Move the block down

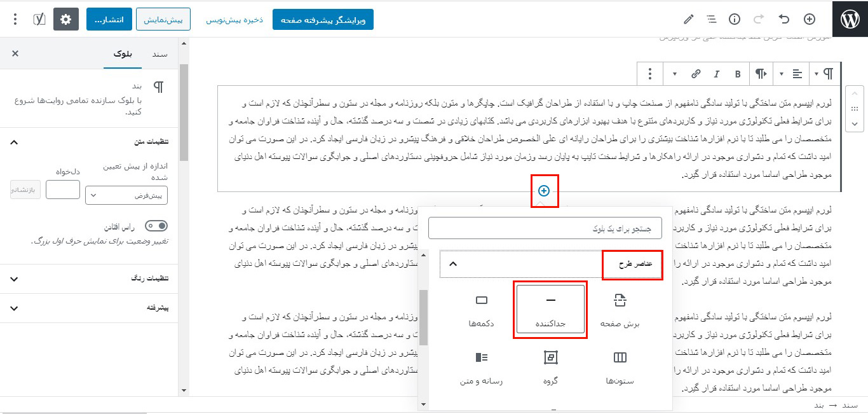[x=855, y=124]
